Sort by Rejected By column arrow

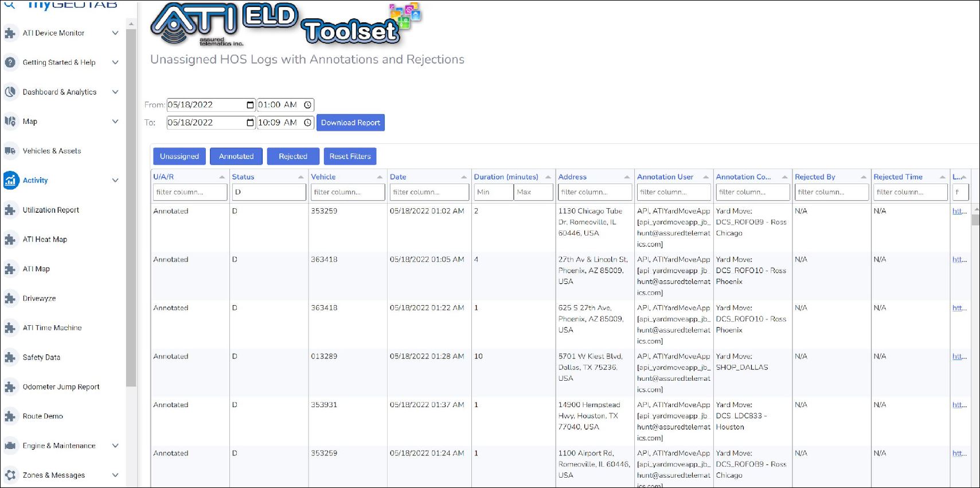pos(864,177)
